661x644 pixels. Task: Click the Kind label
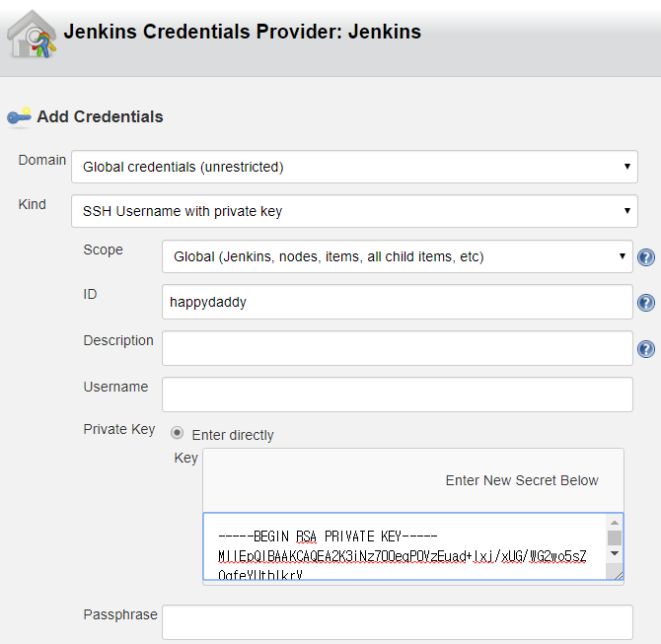tap(32, 204)
